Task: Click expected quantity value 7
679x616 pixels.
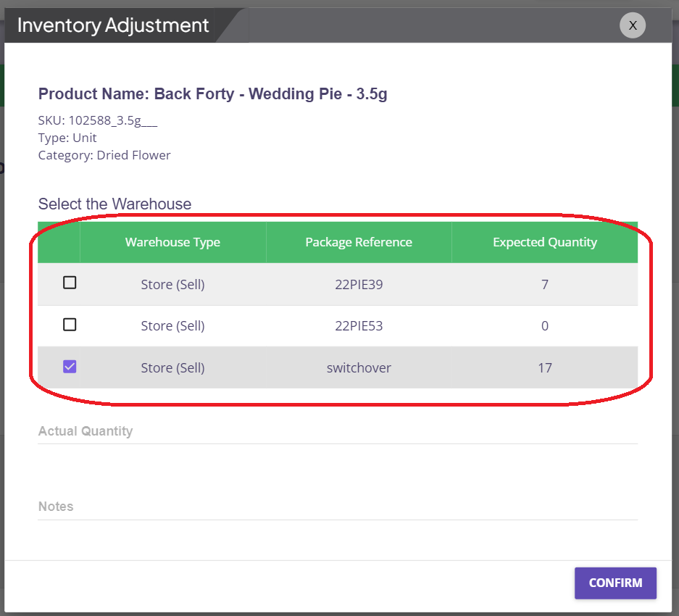Action: pyautogui.click(x=545, y=285)
